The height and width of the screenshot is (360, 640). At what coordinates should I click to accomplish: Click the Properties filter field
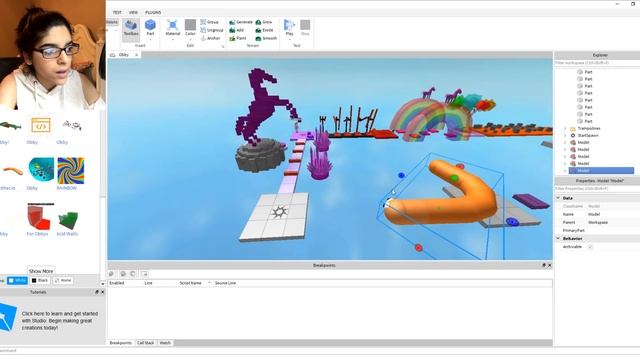(597, 189)
